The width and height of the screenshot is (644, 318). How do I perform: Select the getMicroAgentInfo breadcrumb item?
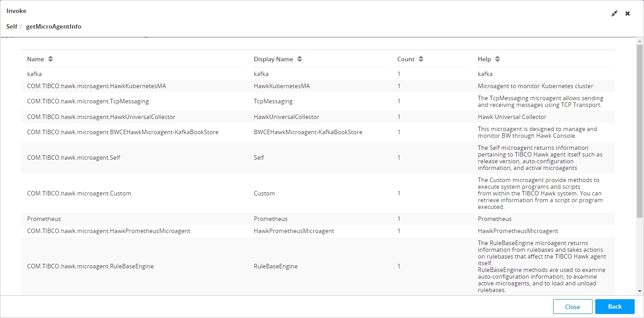[54, 26]
